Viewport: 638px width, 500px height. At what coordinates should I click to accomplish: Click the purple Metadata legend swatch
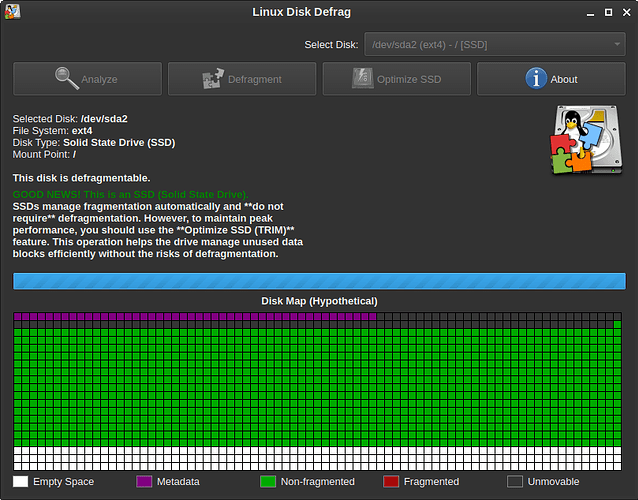coord(144,482)
